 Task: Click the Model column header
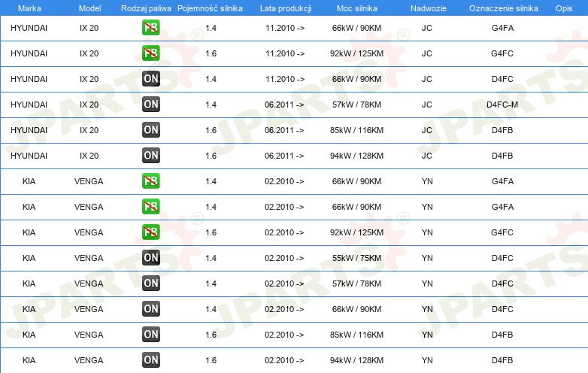click(89, 8)
